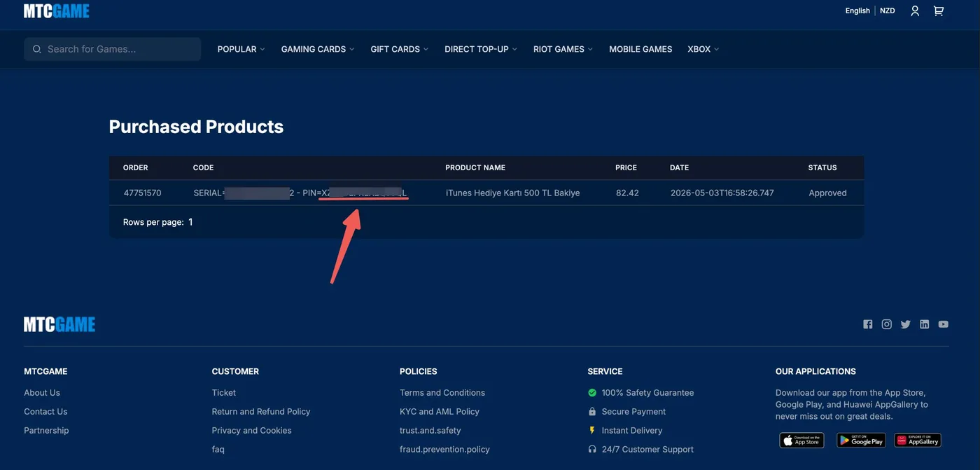The height and width of the screenshot is (470, 980).
Task: Expand the DIRECT TOP-UP menu
Action: (x=481, y=49)
